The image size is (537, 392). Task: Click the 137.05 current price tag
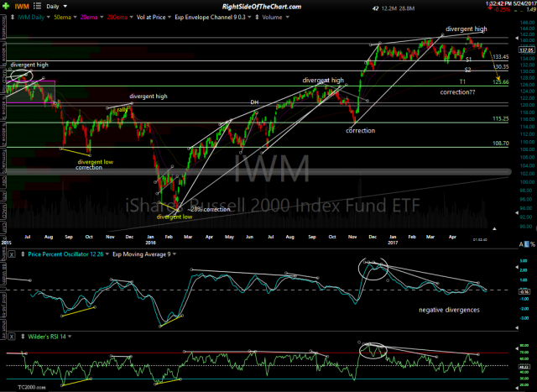[x=527, y=50]
